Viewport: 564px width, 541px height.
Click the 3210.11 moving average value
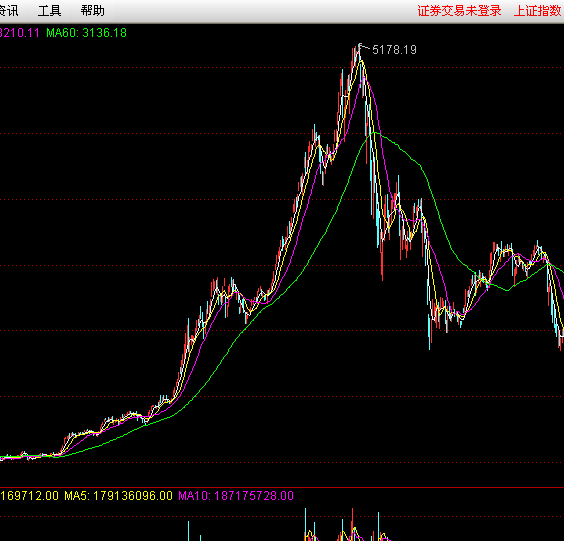tap(19, 33)
